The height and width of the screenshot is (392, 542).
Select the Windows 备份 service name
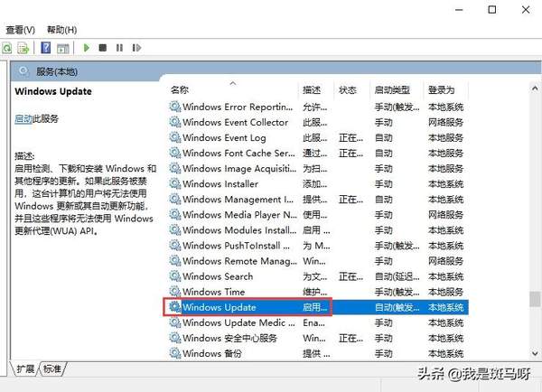click(212, 353)
